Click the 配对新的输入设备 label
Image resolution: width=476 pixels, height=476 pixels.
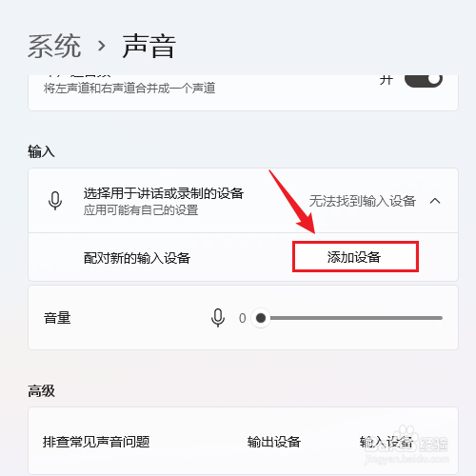[137, 258]
